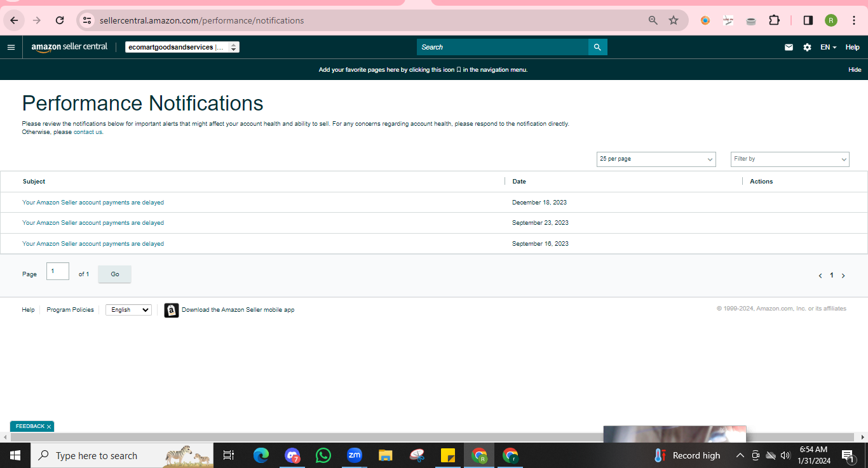Toggle the browser side panel icon
868x468 pixels.
click(808, 20)
